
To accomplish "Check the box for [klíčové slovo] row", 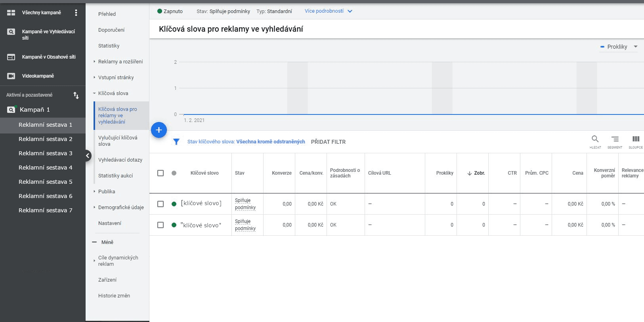I will 161,204.
